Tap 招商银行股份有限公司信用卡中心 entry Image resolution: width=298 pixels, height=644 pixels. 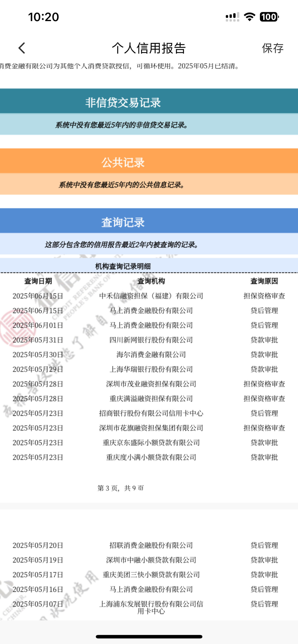pos(151,413)
